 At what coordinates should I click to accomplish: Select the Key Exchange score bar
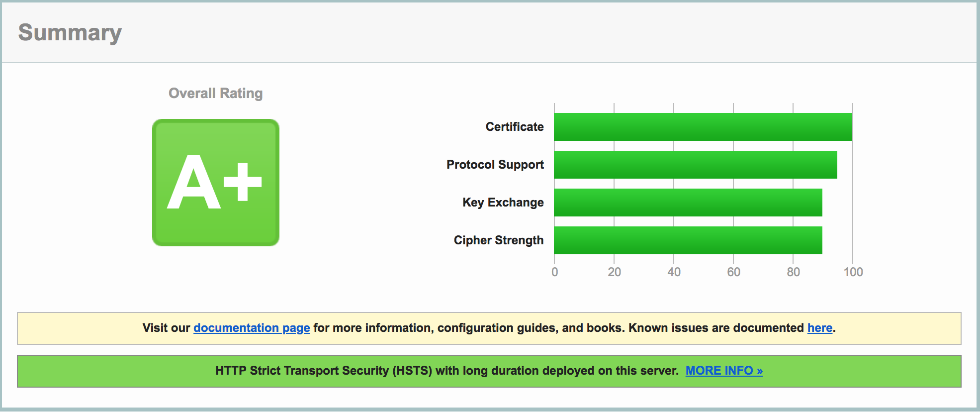click(688, 203)
